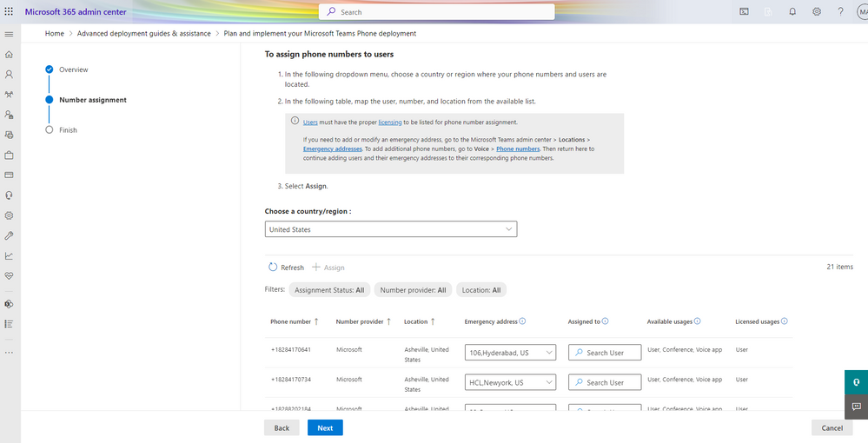Search user for number +18284170641

click(605, 352)
